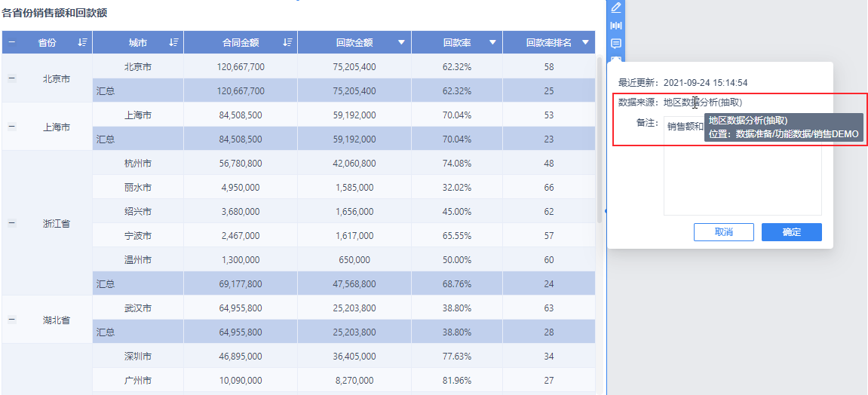Click the 74.08% return rate cell
Screen dimensions: 868x395
[x=457, y=163]
